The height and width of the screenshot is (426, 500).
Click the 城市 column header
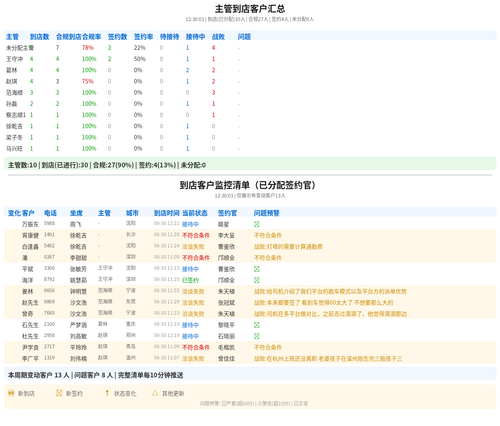[132, 213]
